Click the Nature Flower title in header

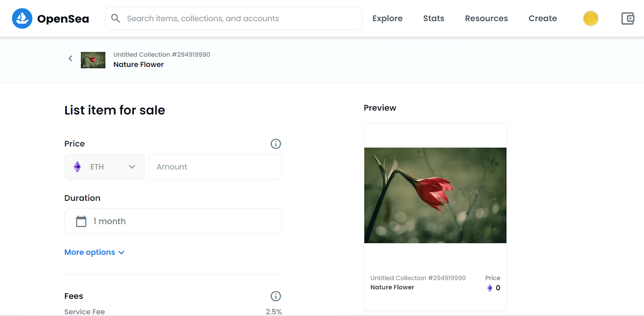coord(138,64)
